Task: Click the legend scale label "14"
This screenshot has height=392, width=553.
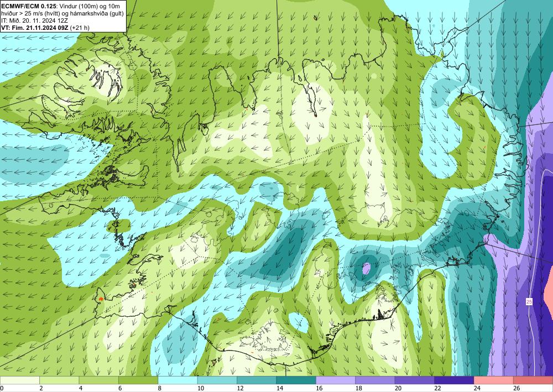Action: 280,388
